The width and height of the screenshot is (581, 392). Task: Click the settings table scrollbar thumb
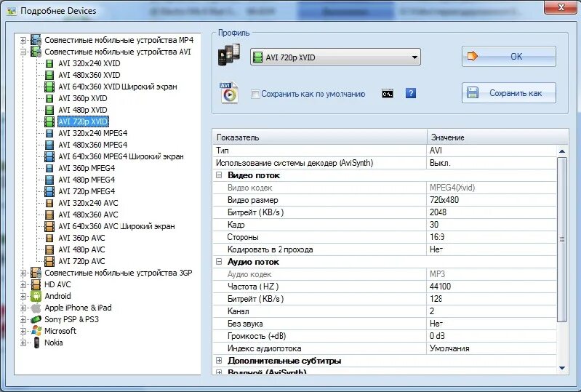(562, 240)
